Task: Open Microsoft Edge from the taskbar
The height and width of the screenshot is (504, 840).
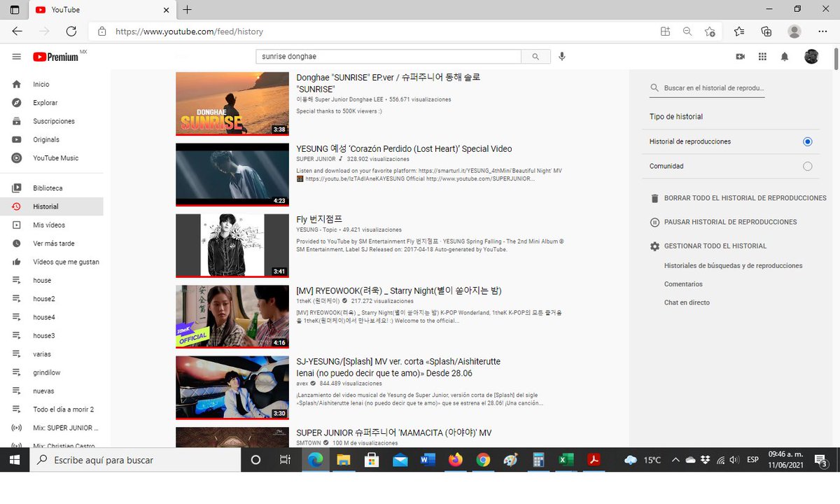Action: [x=315, y=460]
